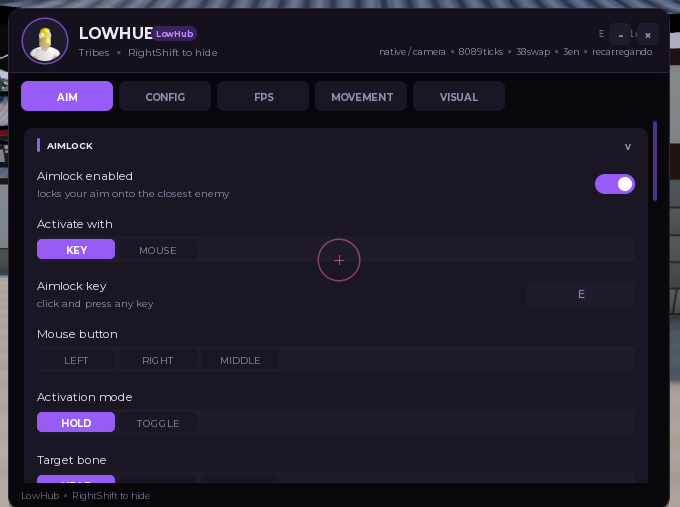Click the vertical scrollbar thumb of the panel
This screenshot has width=680, height=507.
tap(655, 161)
